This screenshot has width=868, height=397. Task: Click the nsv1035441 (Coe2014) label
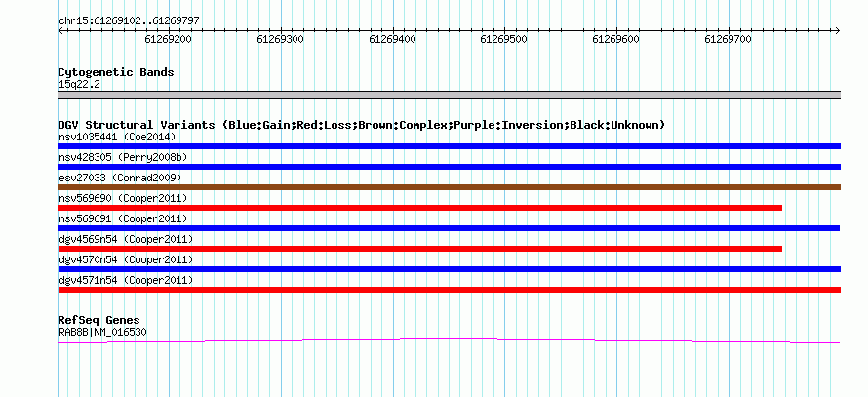pos(117,137)
